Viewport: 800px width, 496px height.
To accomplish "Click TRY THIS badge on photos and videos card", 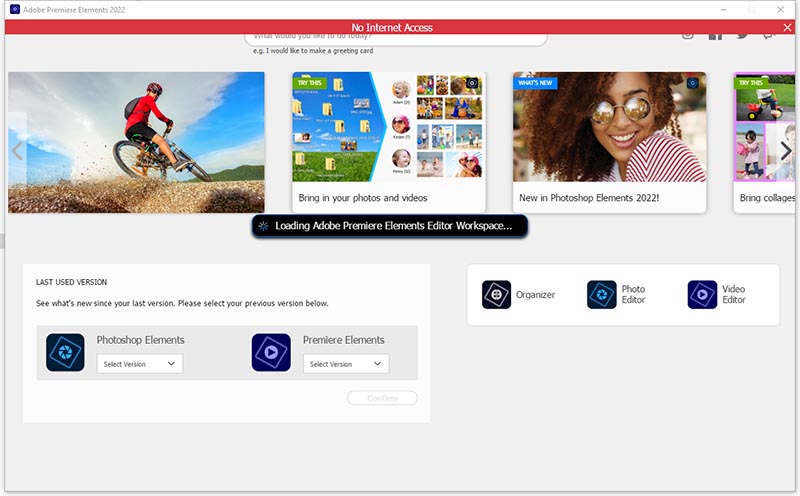I will tap(309, 83).
